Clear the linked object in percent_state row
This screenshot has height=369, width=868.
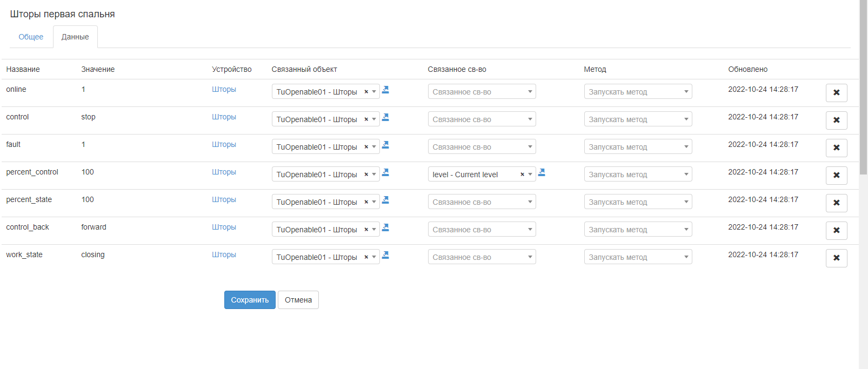[x=366, y=202]
